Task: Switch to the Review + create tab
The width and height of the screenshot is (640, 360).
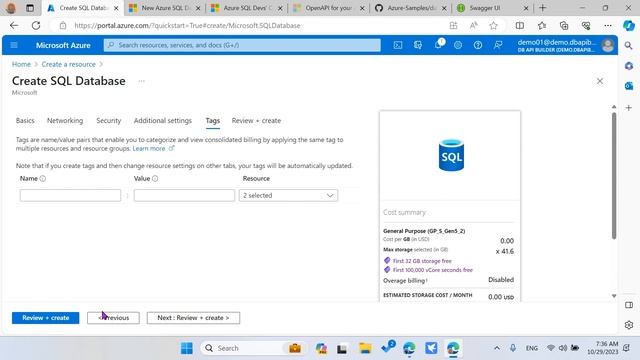Action: (256, 120)
